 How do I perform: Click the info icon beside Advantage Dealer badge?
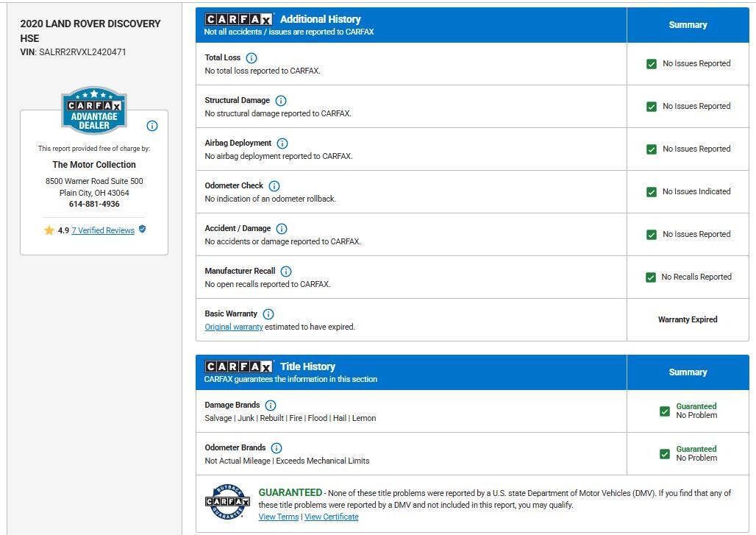pos(152,126)
